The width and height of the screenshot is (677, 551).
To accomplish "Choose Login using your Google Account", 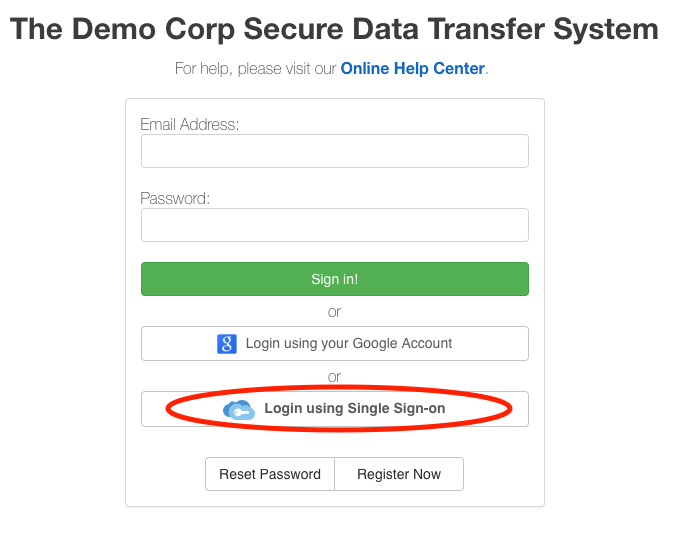I will click(x=335, y=343).
